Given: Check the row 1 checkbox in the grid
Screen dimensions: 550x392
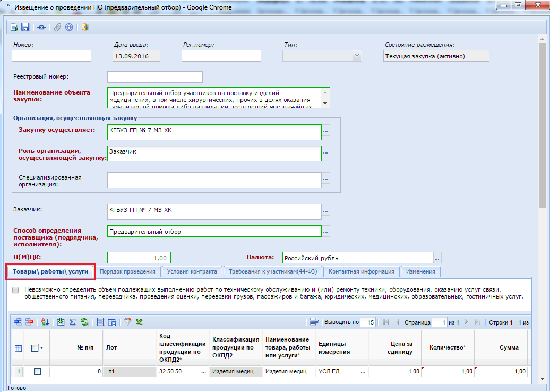Looking at the screenshot, I should [37, 371].
